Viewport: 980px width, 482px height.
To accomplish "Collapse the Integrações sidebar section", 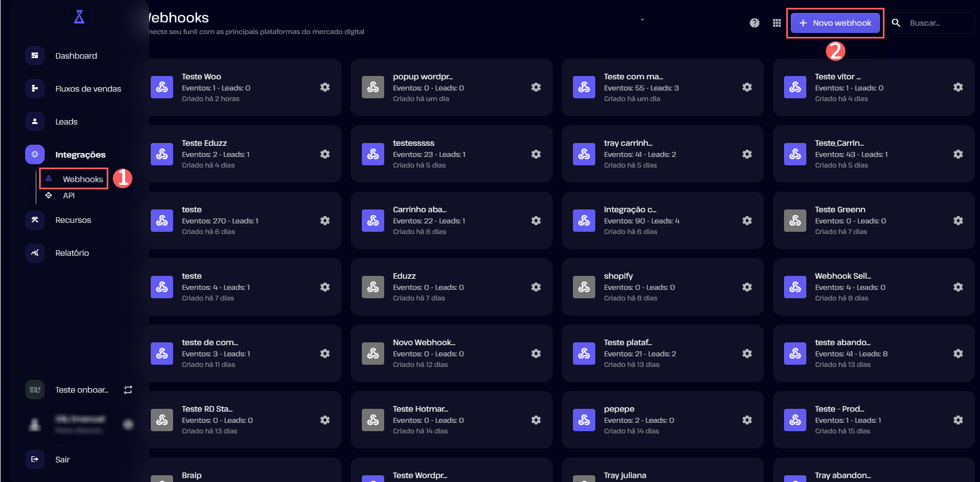I will [80, 155].
